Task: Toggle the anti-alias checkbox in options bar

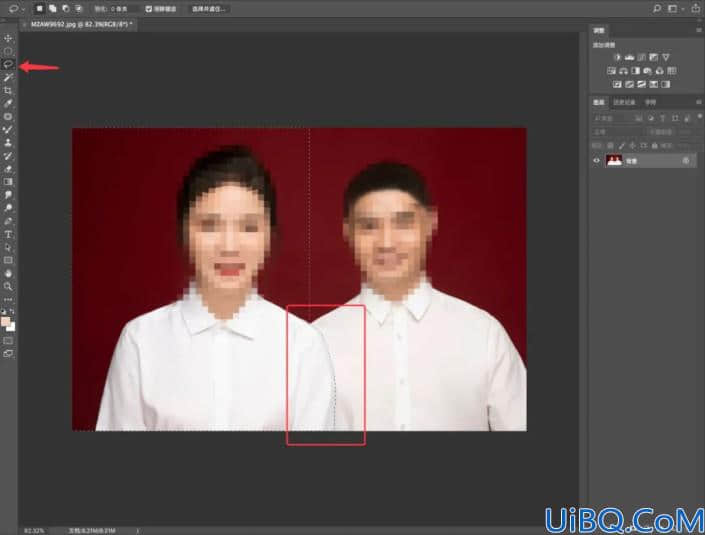Action: [x=149, y=9]
